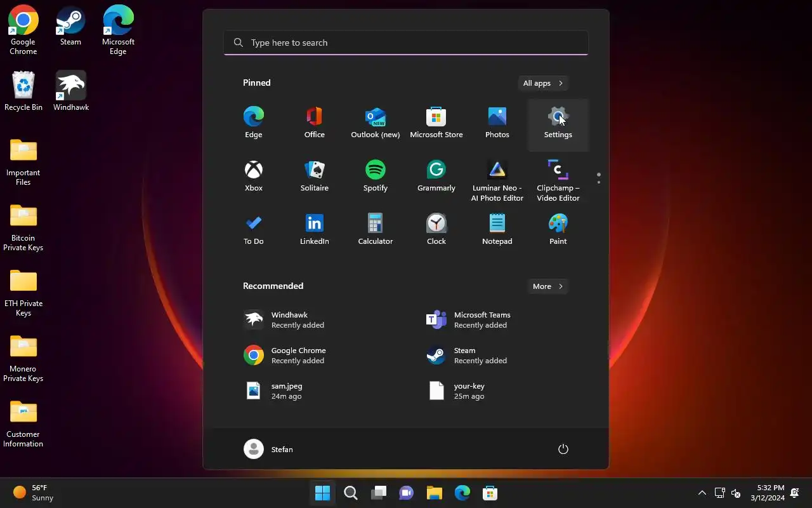Go to next pinned apps page dot
The height and width of the screenshot is (508, 812).
599,182
